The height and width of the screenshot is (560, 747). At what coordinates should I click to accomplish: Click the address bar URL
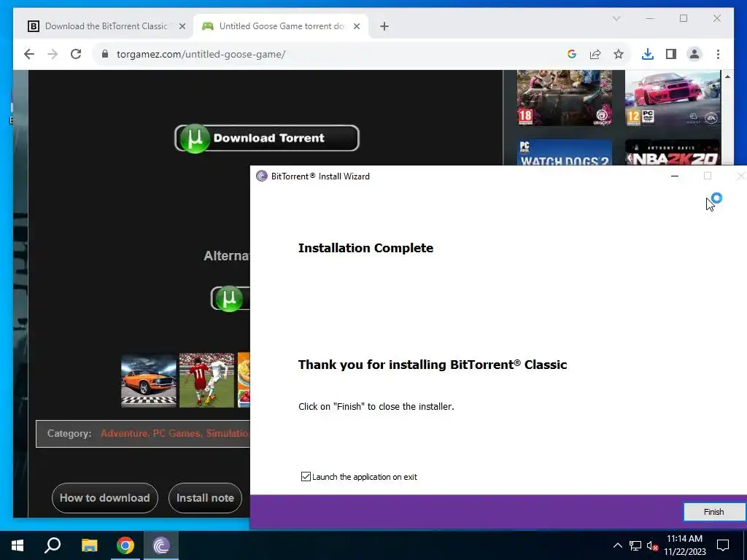click(201, 54)
